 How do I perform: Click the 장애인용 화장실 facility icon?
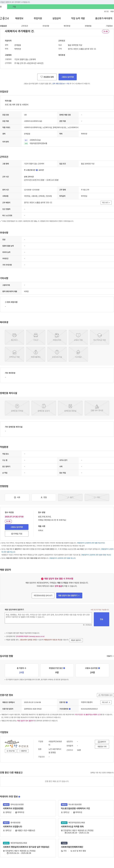(x=70, y=408)
